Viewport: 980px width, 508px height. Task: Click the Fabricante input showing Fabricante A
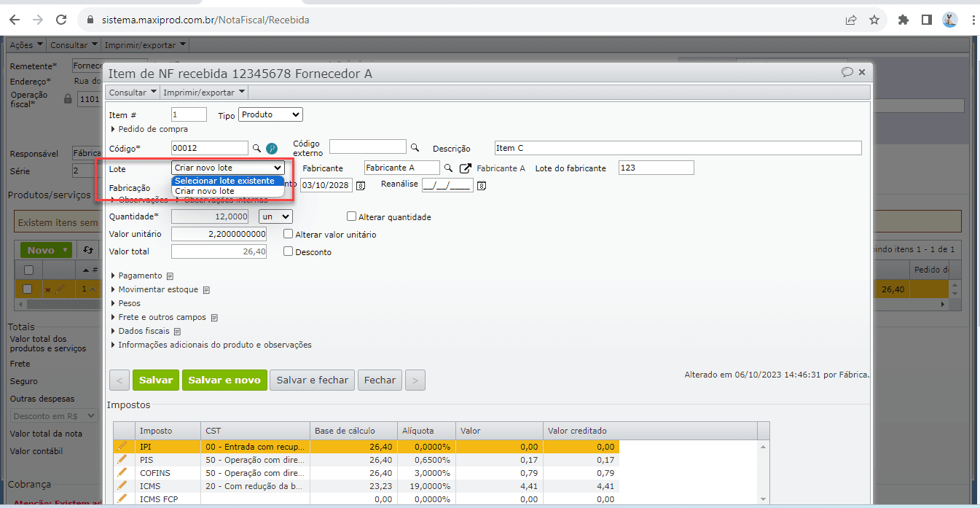[402, 168]
